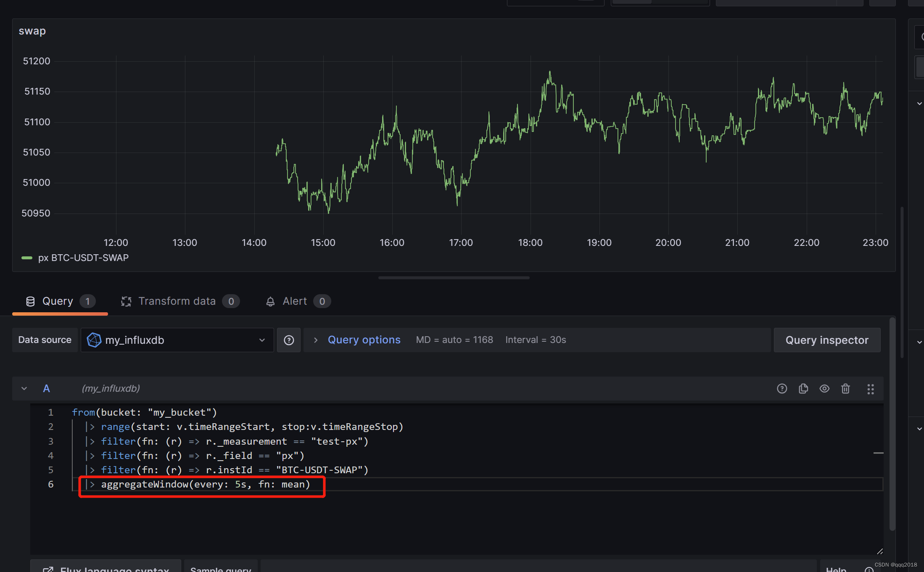The height and width of the screenshot is (572, 924).
Task: Click the Query options link
Action: pyautogui.click(x=364, y=340)
